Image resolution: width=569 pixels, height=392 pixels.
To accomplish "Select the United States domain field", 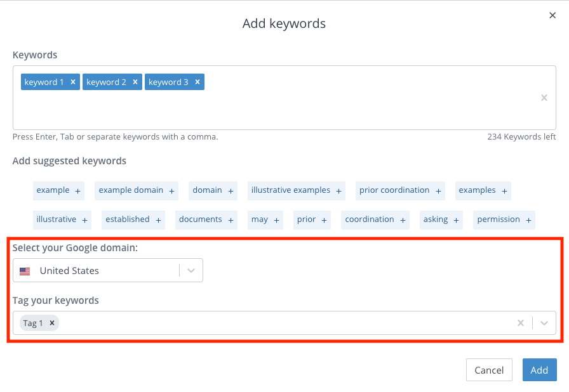I will (x=108, y=270).
